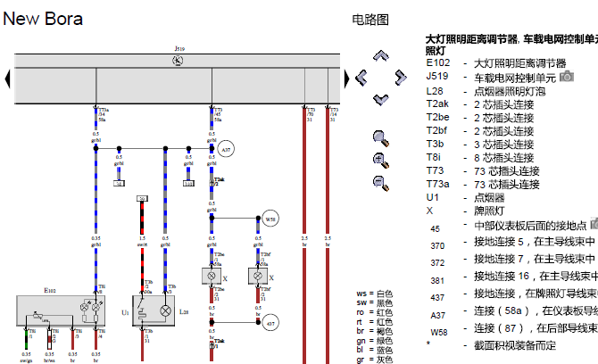Select J519 车载电网控制单元 entry

coord(491,78)
